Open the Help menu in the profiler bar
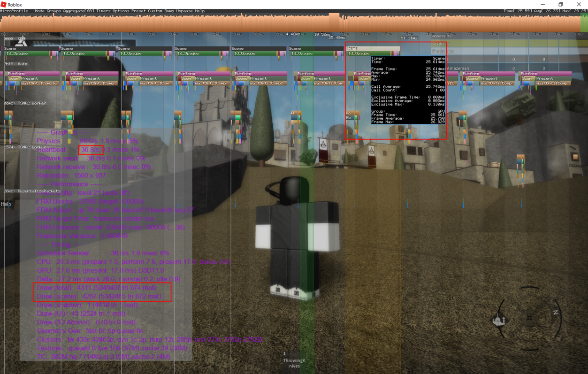588x374 pixels. (x=199, y=11)
